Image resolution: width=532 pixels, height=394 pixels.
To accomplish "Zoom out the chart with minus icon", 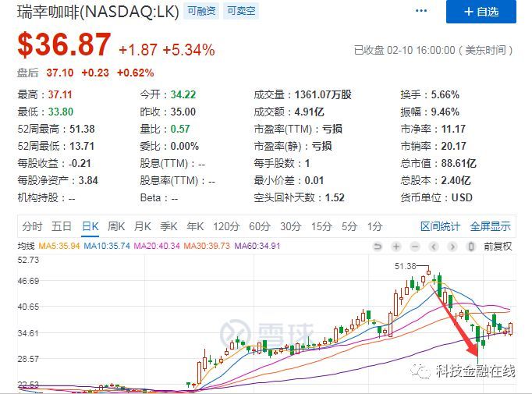I will [x=415, y=247].
